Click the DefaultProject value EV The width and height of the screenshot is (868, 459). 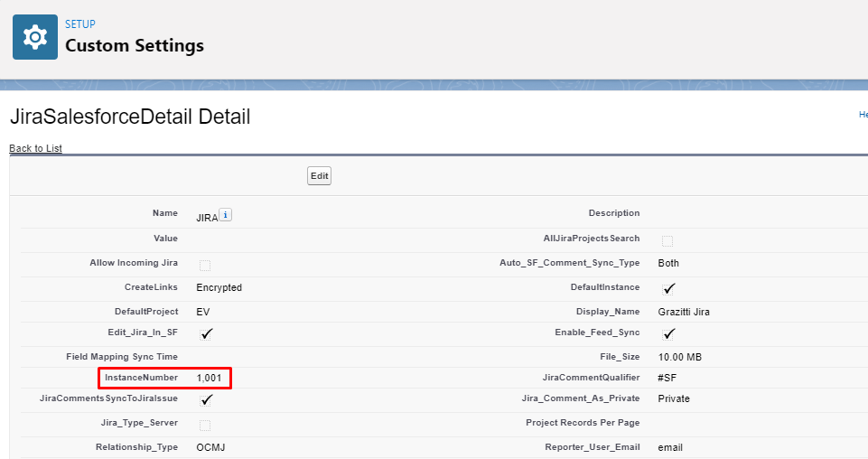(x=203, y=312)
